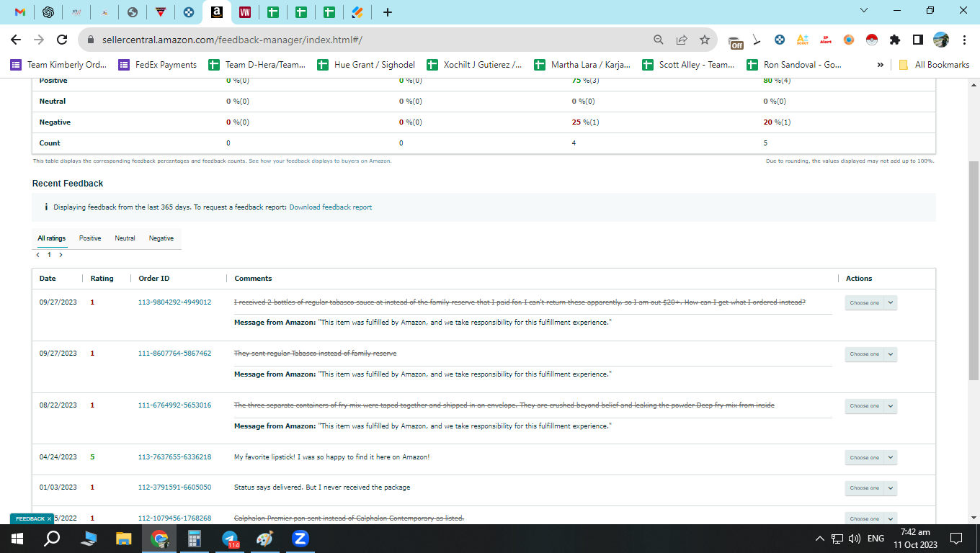Open Telegram from the taskbar
980x553 pixels.
231,539
